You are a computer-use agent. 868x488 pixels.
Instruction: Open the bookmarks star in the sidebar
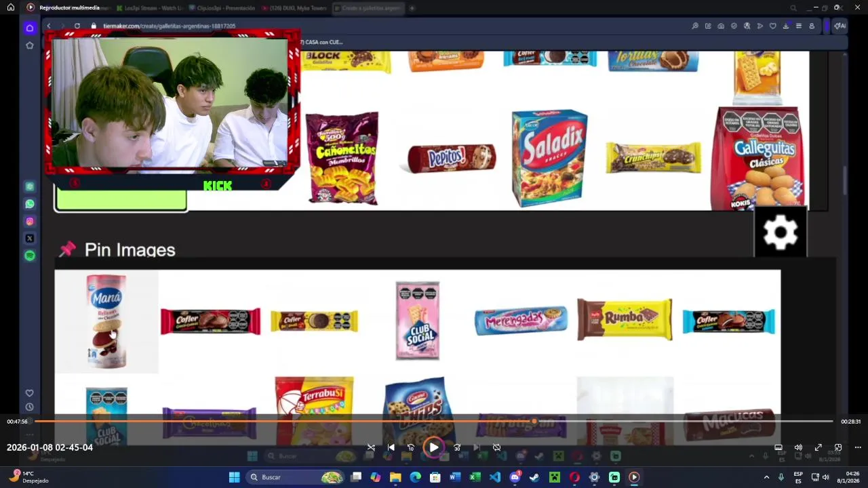(29, 45)
